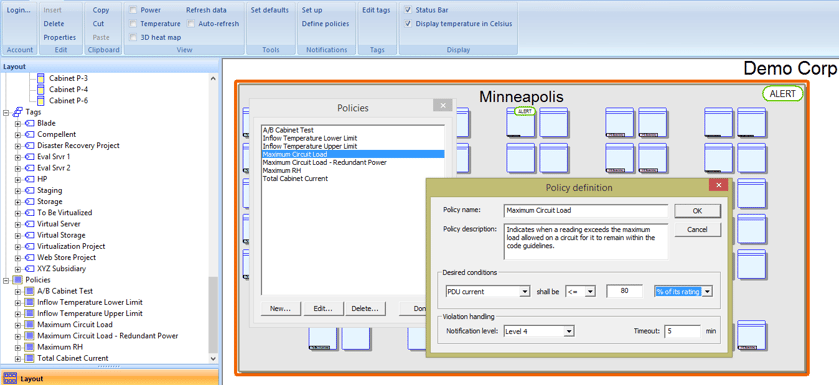Click Define policies in Notifications group
This screenshot has height=385, width=839.
325,24
